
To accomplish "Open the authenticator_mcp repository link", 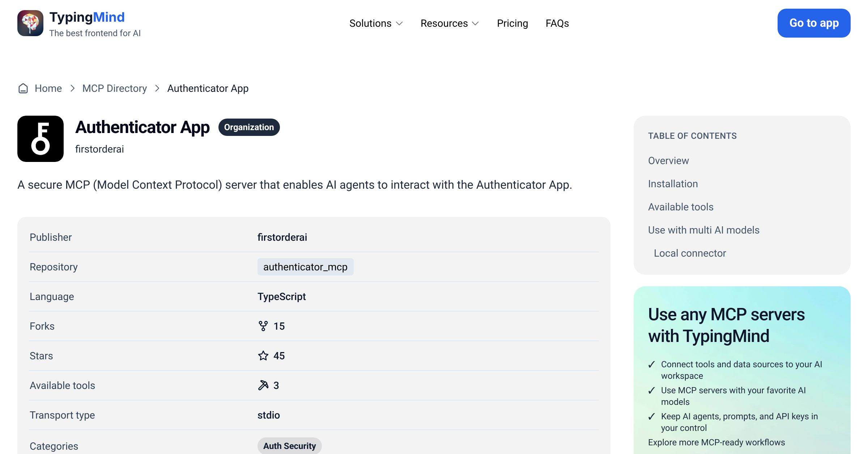I will (305, 267).
